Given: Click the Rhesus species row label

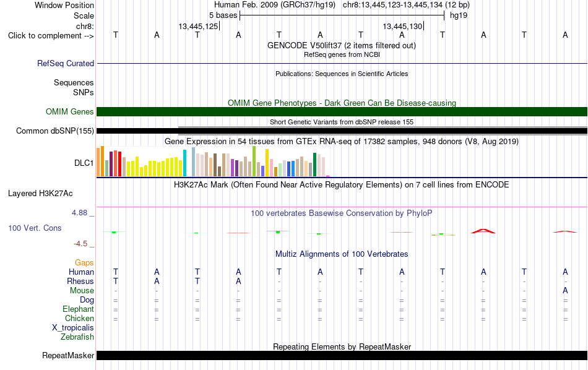Looking at the screenshot, I should 80,281.
